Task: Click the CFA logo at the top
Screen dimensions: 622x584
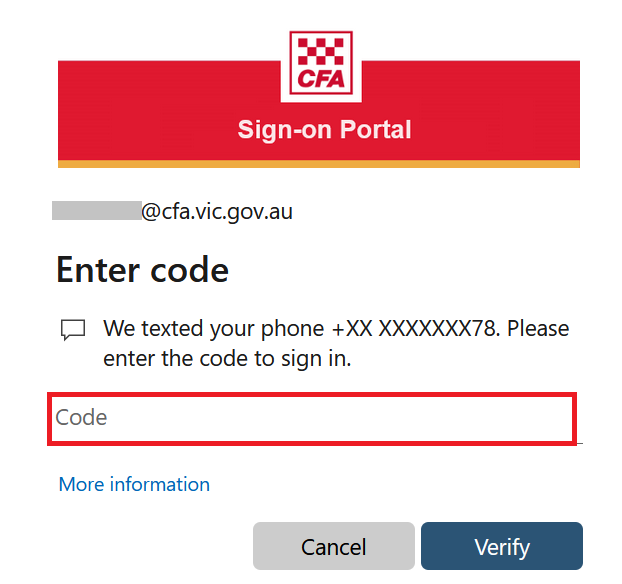Action: coord(321,63)
